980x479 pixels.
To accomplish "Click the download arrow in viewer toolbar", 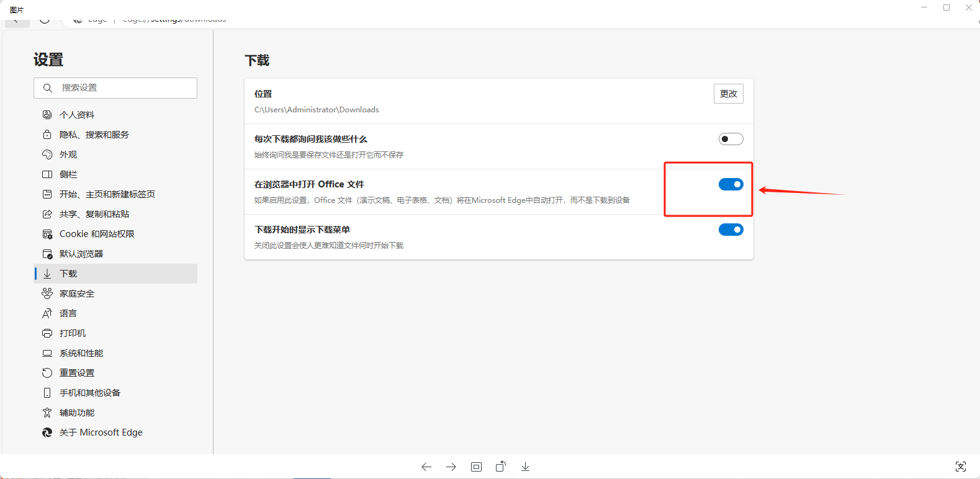I will pos(526,467).
